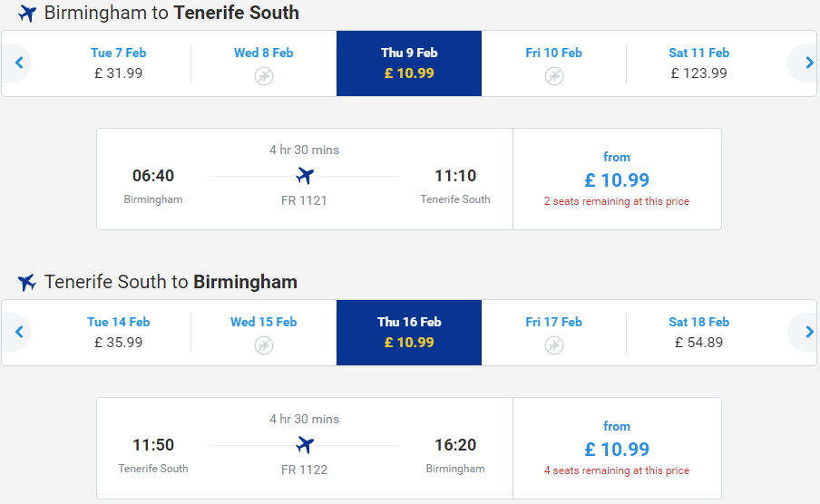Select Thu 16 Feb return date
Viewport: 820px width, 504px height.
(x=409, y=333)
